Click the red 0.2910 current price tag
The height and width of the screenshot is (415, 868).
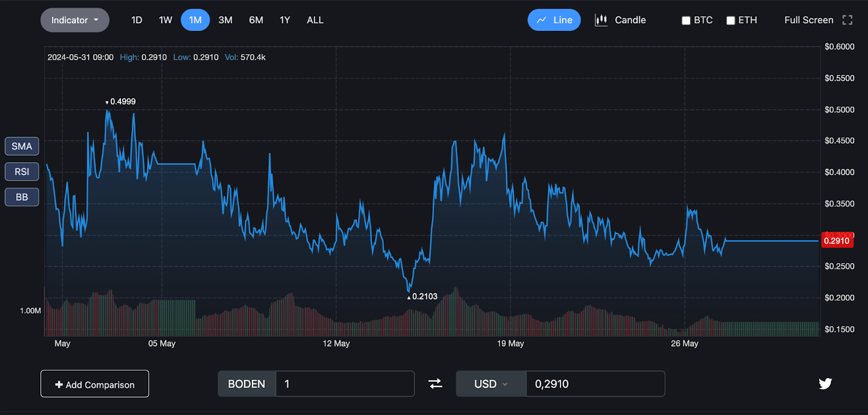837,241
